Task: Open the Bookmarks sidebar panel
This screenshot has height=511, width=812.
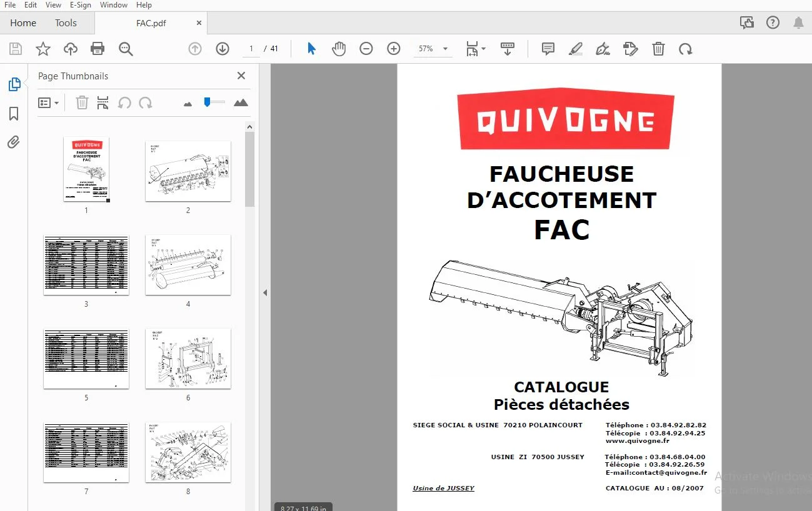Action: tap(14, 114)
